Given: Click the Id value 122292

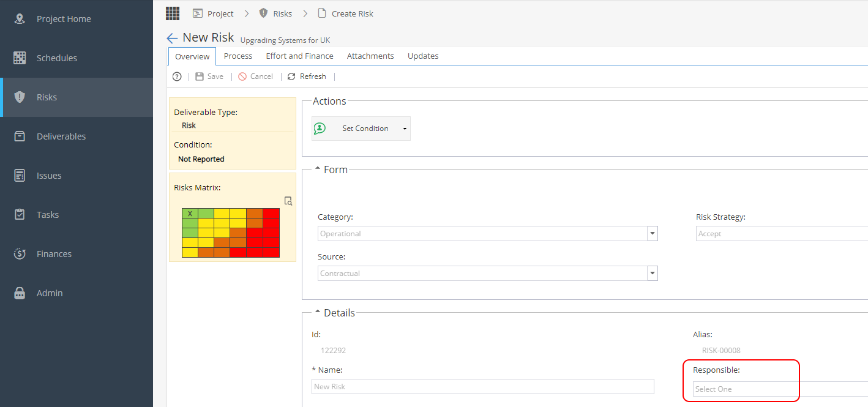Looking at the screenshot, I should (333, 351).
